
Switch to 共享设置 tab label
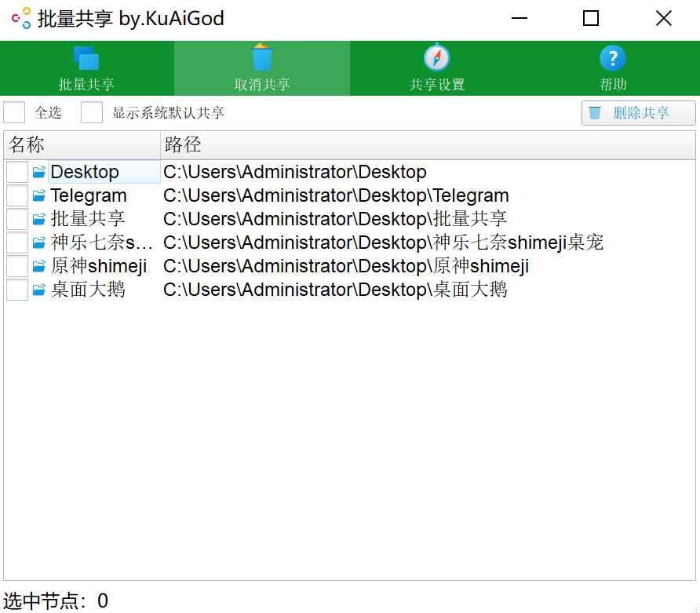point(436,85)
